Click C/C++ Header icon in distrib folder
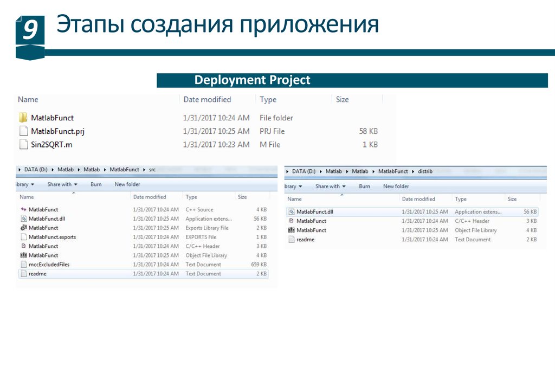Viewport: 555px width, 392px height. coord(291,221)
